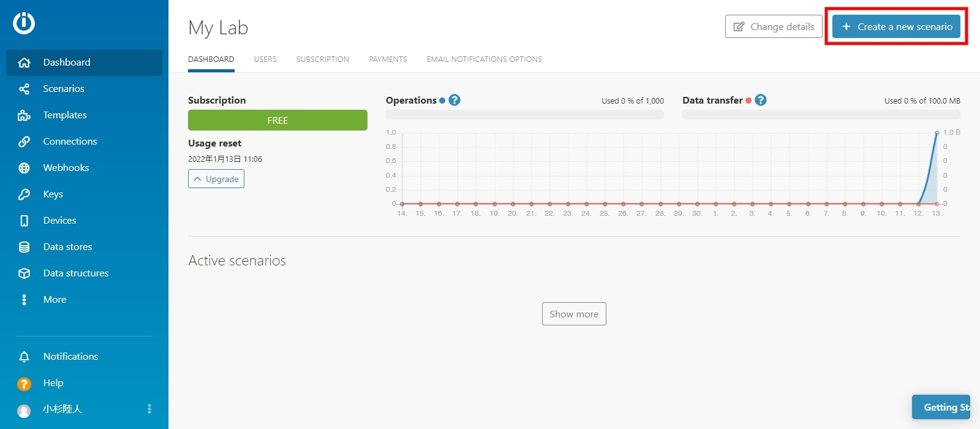Open Devices phone icon

(24, 221)
